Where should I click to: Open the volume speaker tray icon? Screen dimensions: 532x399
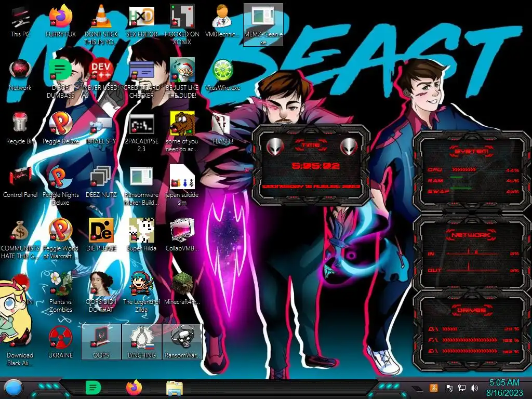[474, 388]
